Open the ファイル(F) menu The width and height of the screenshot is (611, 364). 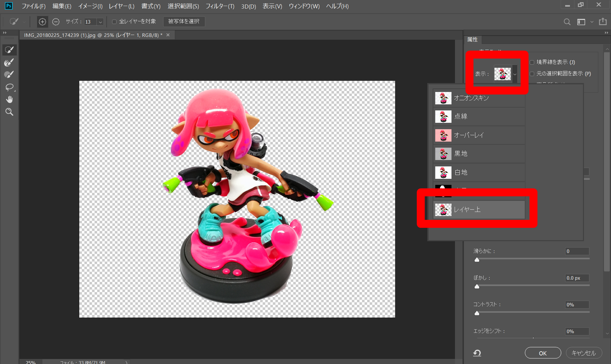(x=33, y=6)
